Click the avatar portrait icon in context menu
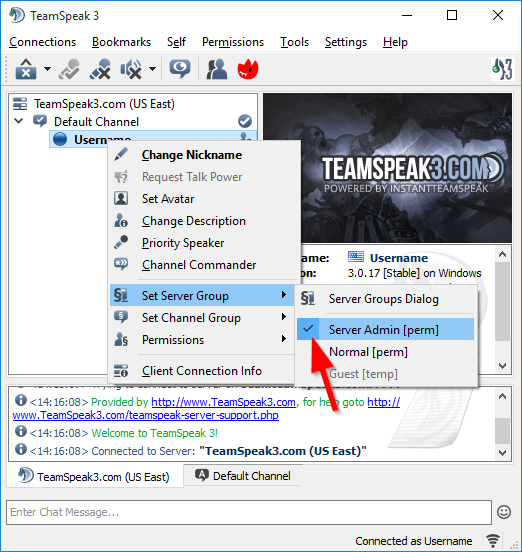Viewport: 522px width, 552px height. coord(121,199)
